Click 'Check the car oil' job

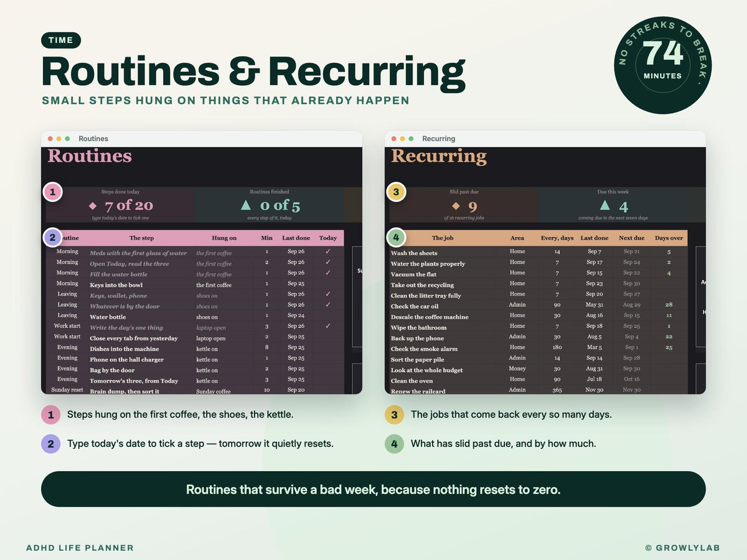tap(415, 306)
